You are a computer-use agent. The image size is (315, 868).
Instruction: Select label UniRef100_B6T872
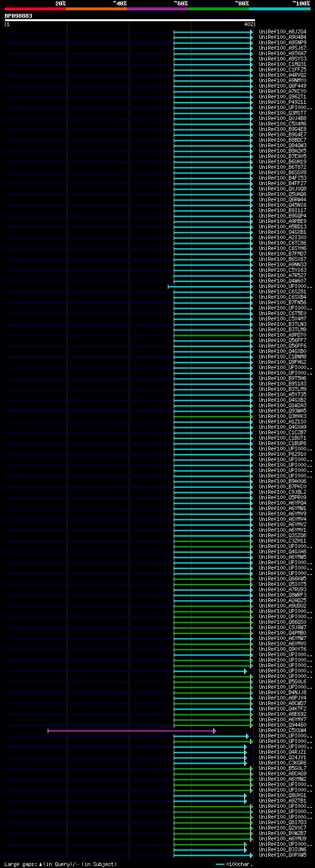coord(283,167)
